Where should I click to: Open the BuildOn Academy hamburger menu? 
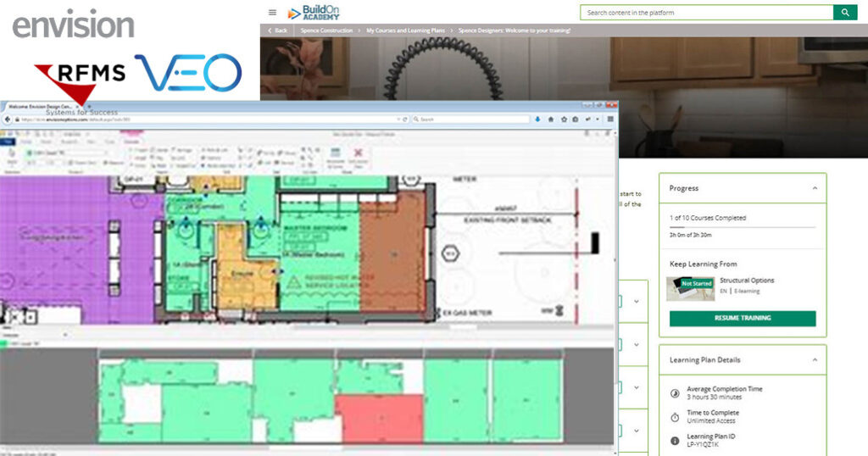point(272,13)
